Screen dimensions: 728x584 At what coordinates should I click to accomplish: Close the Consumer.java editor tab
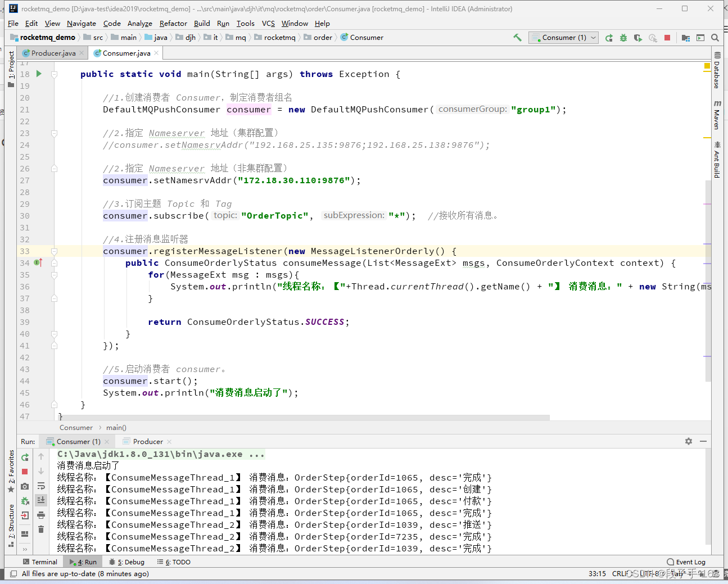(156, 53)
